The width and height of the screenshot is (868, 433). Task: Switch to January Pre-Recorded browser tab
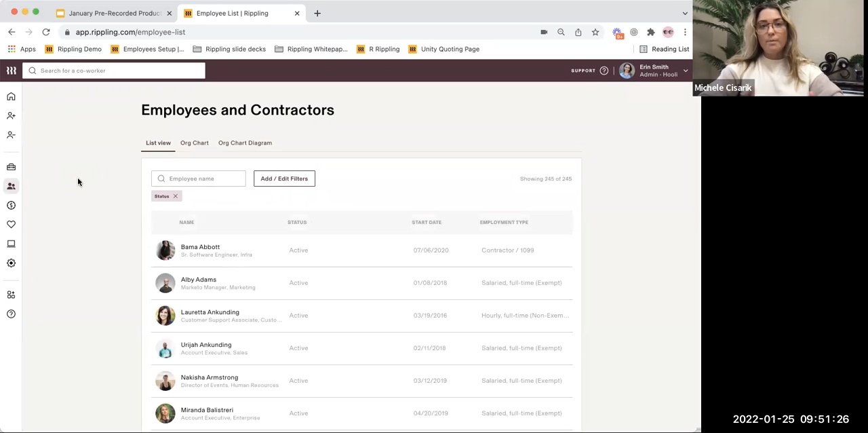113,13
